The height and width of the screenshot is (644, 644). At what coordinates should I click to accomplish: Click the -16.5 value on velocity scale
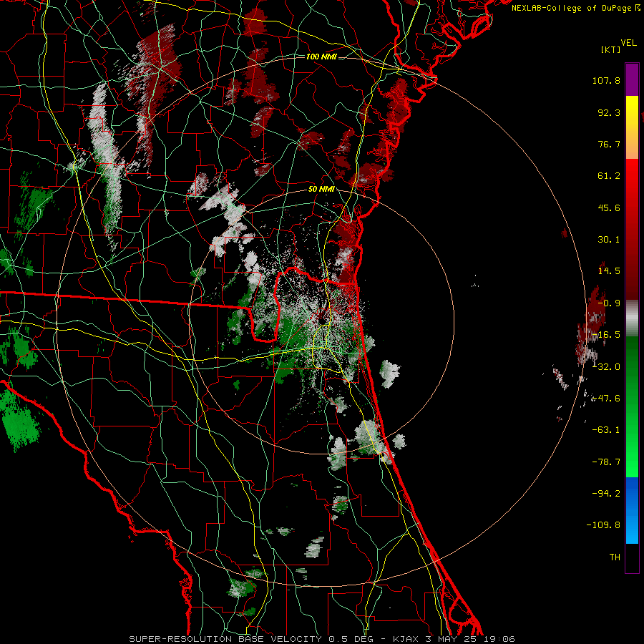point(606,335)
